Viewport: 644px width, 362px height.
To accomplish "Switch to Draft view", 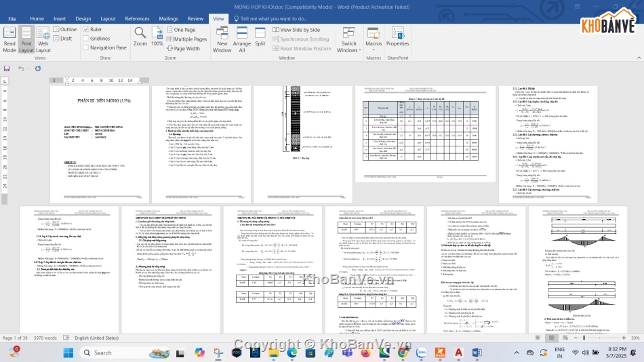I will pos(62,39).
